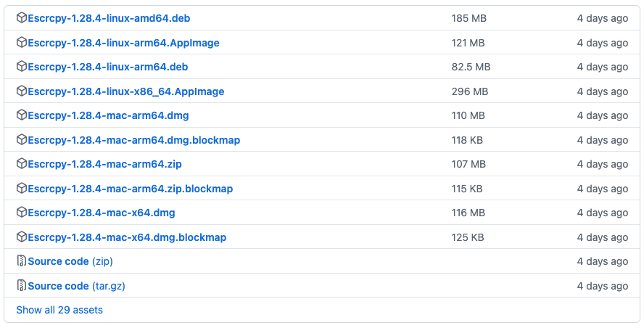Viewport: 644px width, 328px height.
Task: Click package icon beside mac-arm64.dmg asset
Action: (x=22, y=115)
